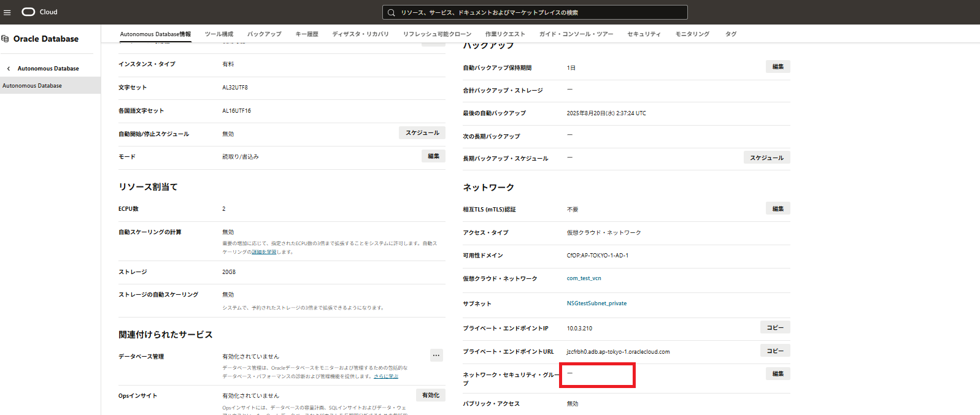
Task: Select the CfOP:AP-TOKYO-1-AD-1 availability domain value
Action: point(597,256)
